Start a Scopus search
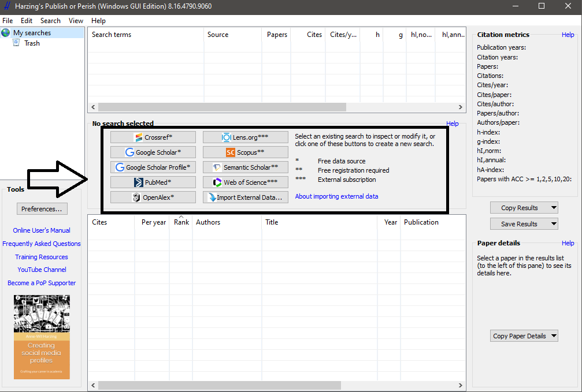Image resolution: width=582 pixels, height=392 pixels. 246,152
